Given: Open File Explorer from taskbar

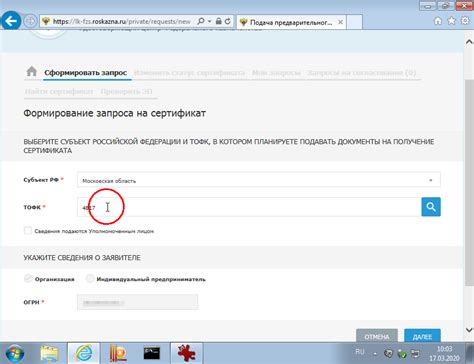Looking at the screenshot, I should pos(49,354).
